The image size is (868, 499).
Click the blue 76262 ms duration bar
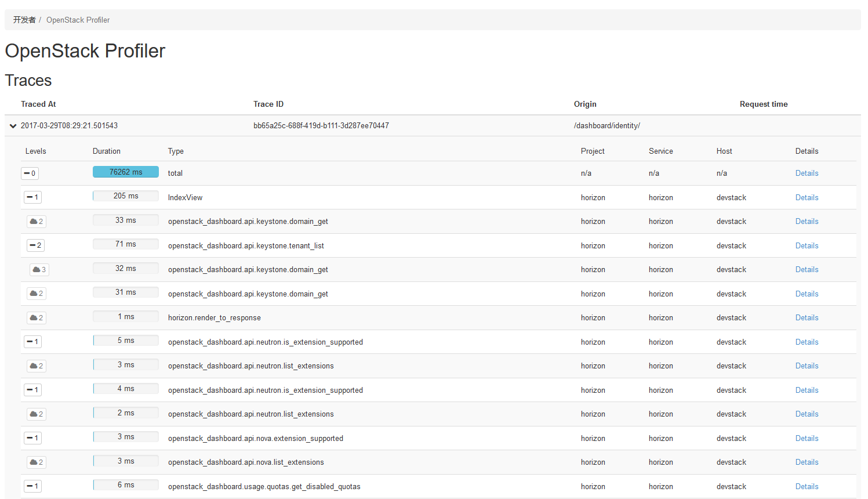click(x=125, y=172)
